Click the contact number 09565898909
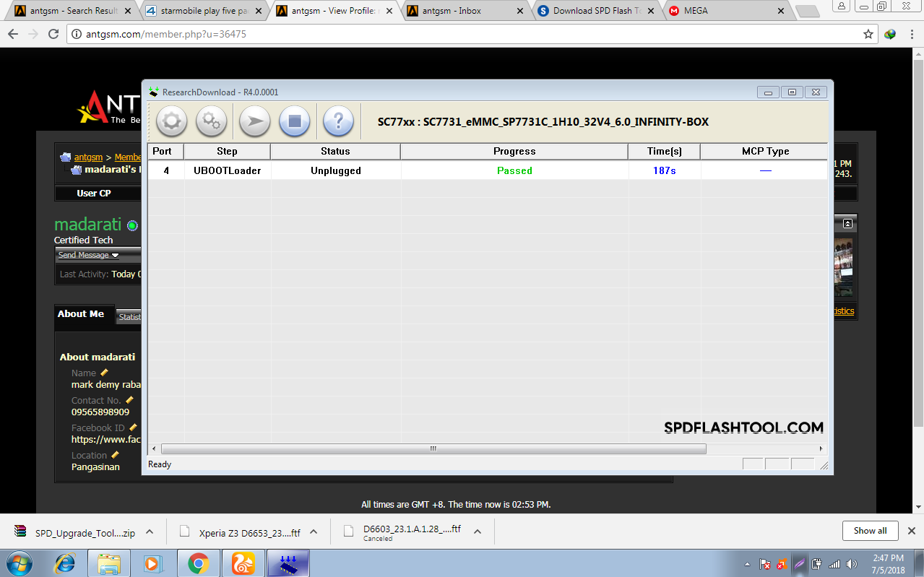 (100, 412)
